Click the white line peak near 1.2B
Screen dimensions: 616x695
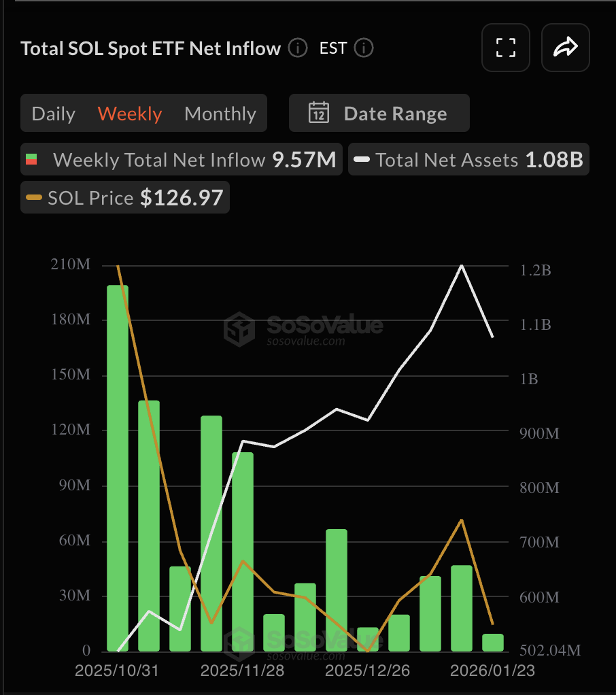pyautogui.click(x=462, y=266)
